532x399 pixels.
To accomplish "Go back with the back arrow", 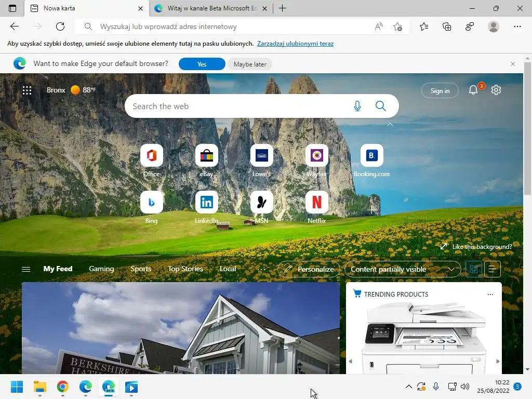I will pyautogui.click(x=14, y=26).
